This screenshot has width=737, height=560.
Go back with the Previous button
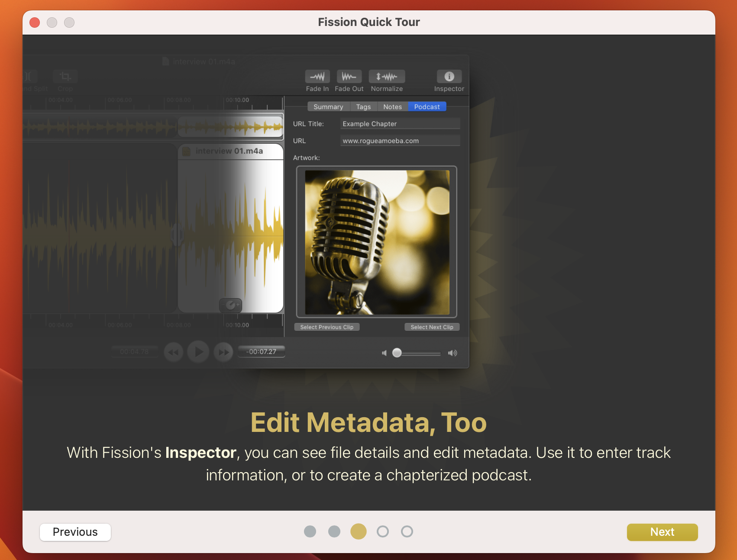tap(75, 532)
